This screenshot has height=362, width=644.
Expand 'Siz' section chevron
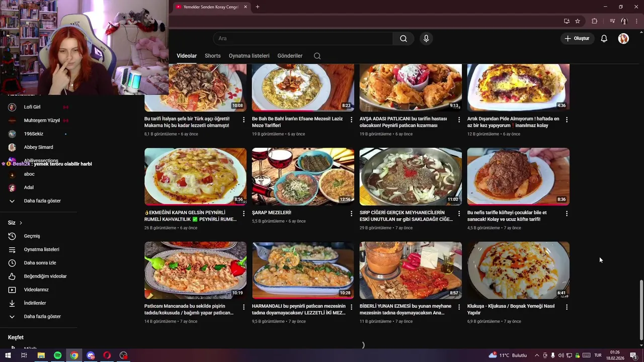[21, 223]
